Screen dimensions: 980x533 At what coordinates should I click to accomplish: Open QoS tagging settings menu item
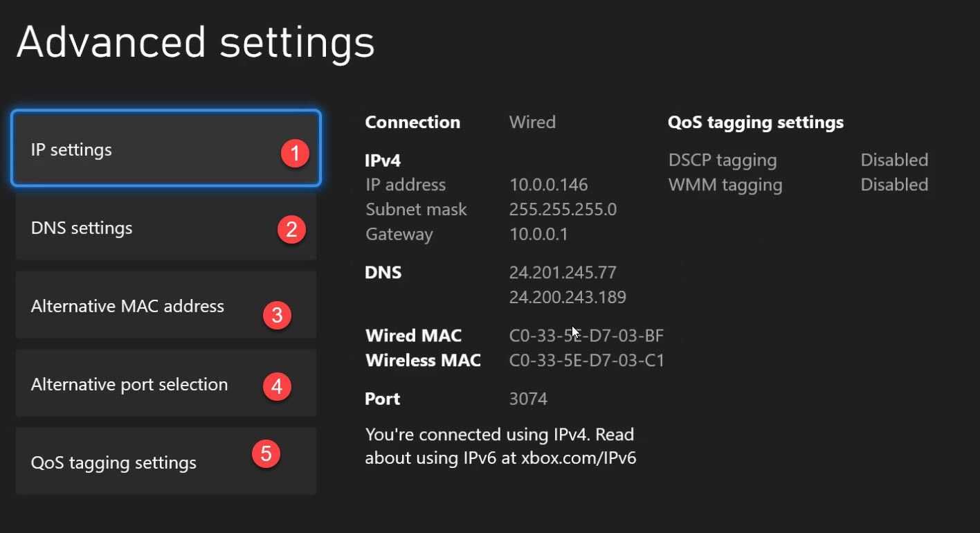166,461
